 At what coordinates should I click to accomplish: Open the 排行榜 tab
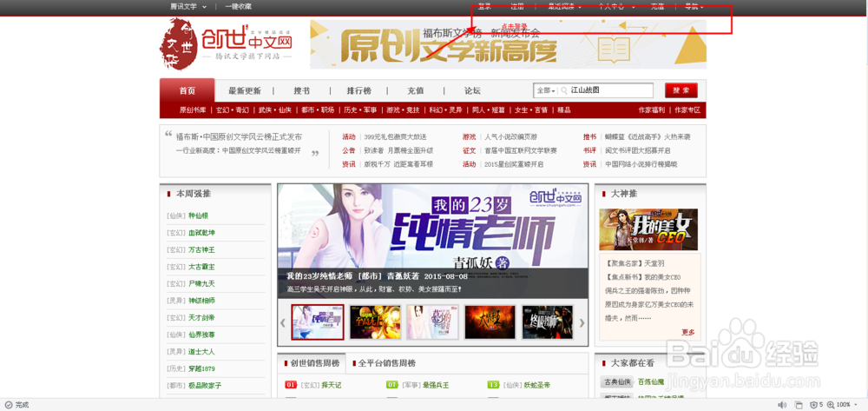pos(358,91)
